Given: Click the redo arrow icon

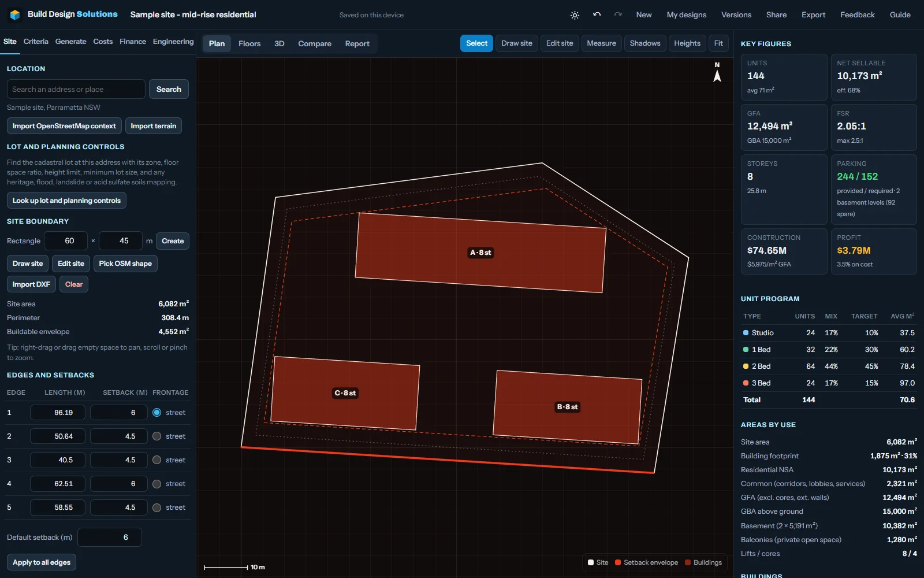Looking at the screenshot, I should point(618,15).
